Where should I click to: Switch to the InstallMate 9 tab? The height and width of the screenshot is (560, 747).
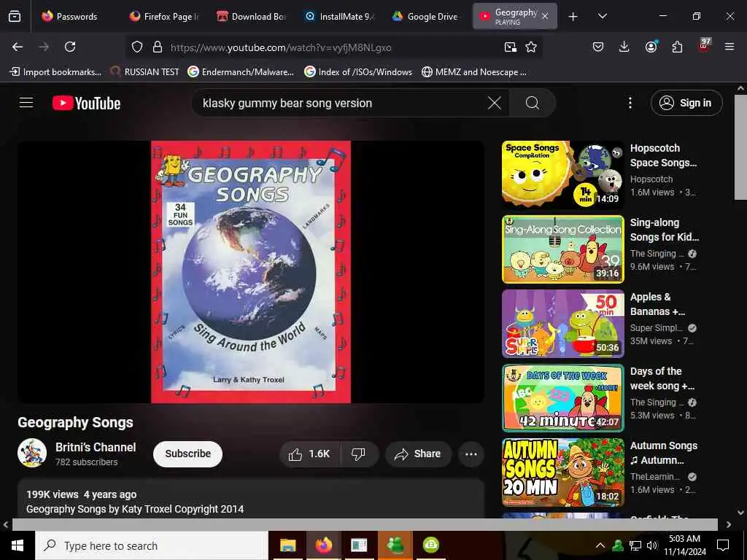pos(339,17)
